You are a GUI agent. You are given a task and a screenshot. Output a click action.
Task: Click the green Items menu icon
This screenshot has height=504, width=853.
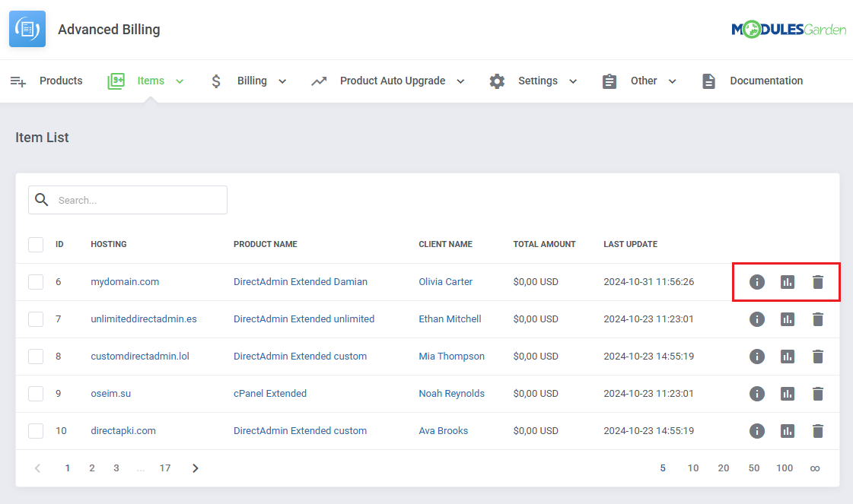(116, 81)
